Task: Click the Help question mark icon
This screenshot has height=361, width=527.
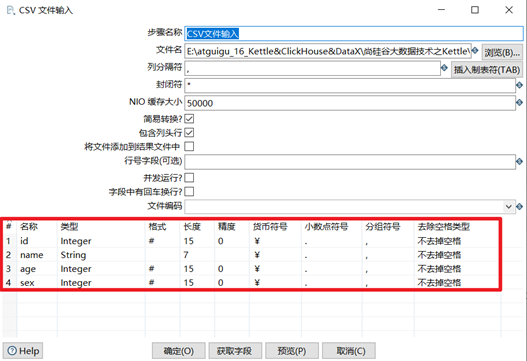Action: coord(12,351)
